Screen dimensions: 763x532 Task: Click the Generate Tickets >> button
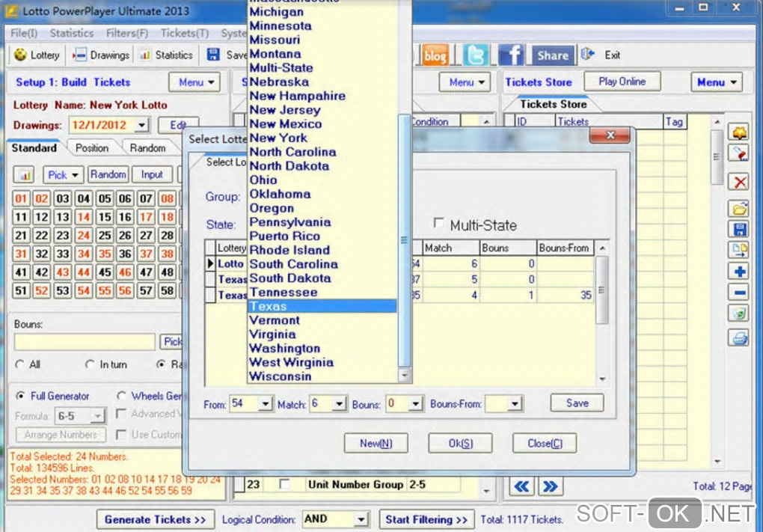[156, 520]
